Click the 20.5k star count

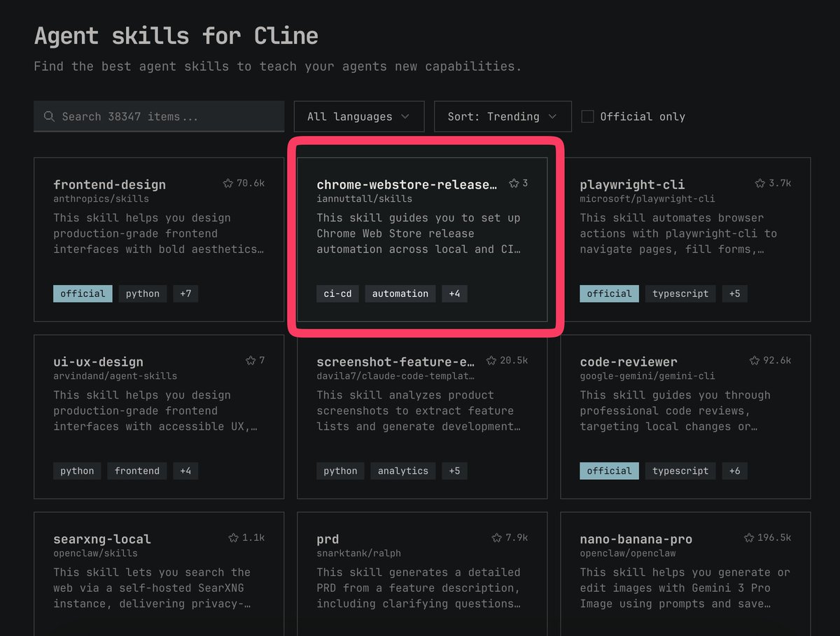point(514,361)
